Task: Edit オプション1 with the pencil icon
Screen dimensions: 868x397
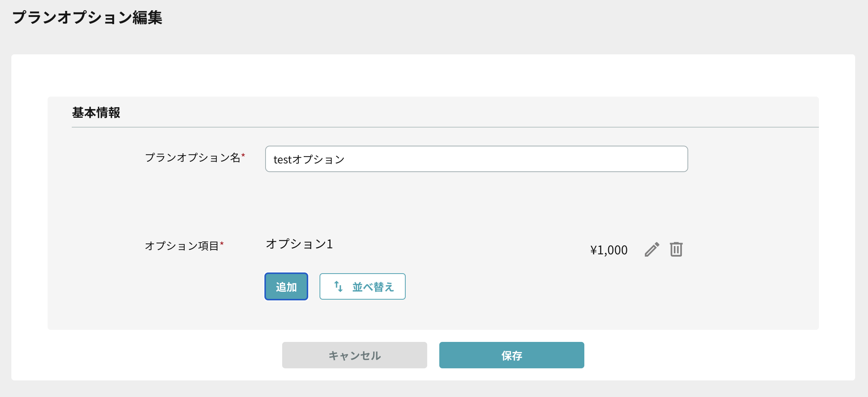Action: [x=652, y=249]
